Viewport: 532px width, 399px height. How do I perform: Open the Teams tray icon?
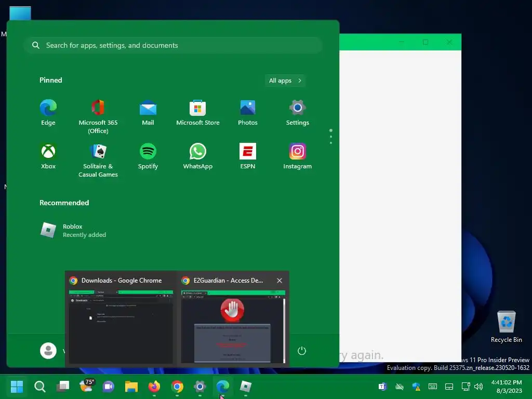point(382,386)
